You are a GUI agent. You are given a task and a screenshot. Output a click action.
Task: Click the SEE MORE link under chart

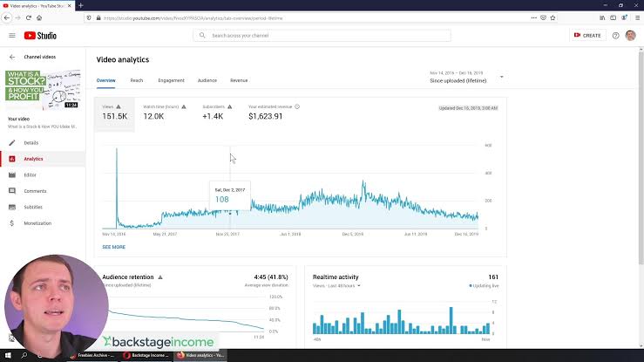pos(114,247)
